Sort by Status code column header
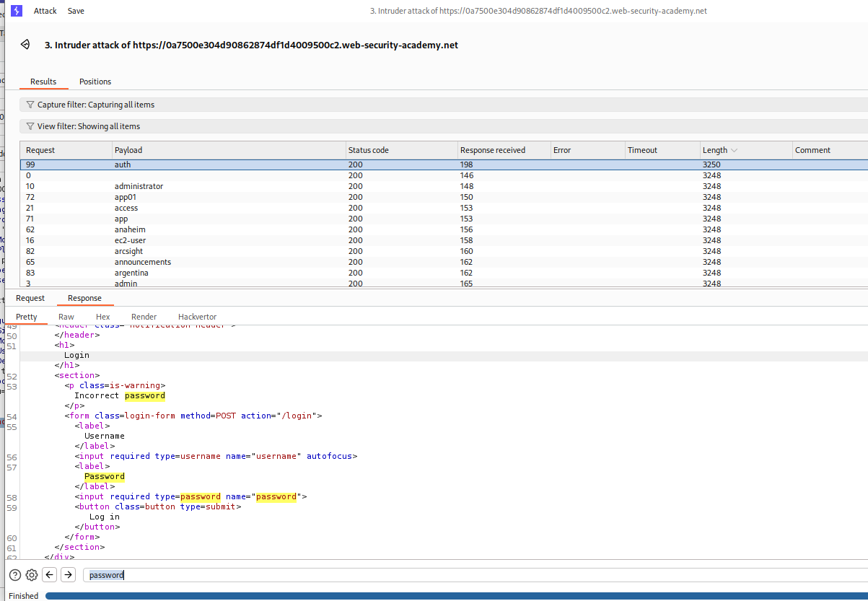The width and height of the screenshot is (868, 601). click(369, 150)
